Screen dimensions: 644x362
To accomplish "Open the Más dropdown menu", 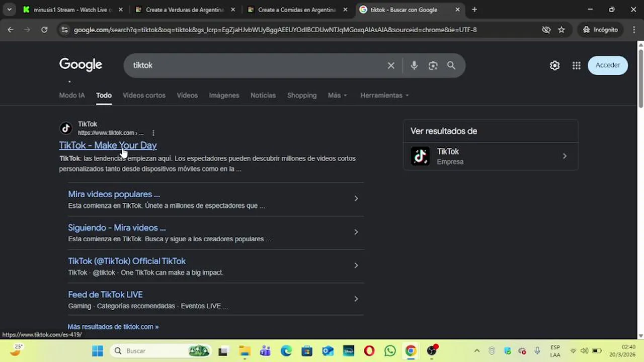I will [338, 95].
